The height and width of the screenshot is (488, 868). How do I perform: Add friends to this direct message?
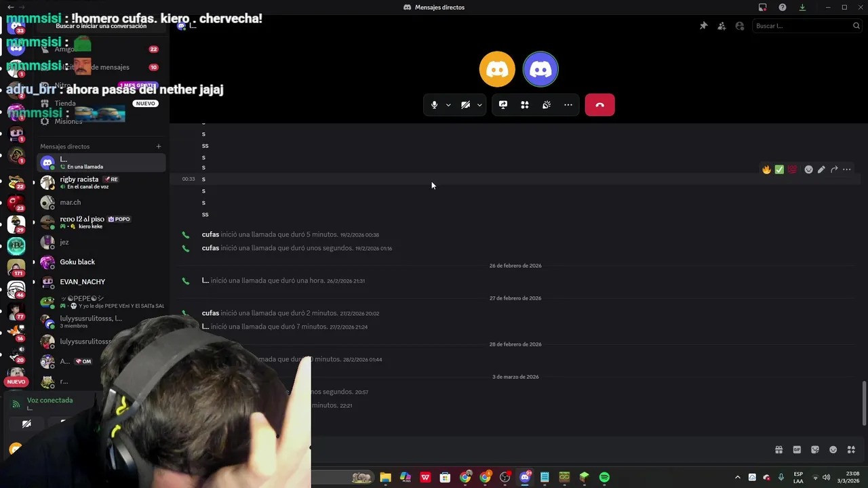click(x=722, y=26)
